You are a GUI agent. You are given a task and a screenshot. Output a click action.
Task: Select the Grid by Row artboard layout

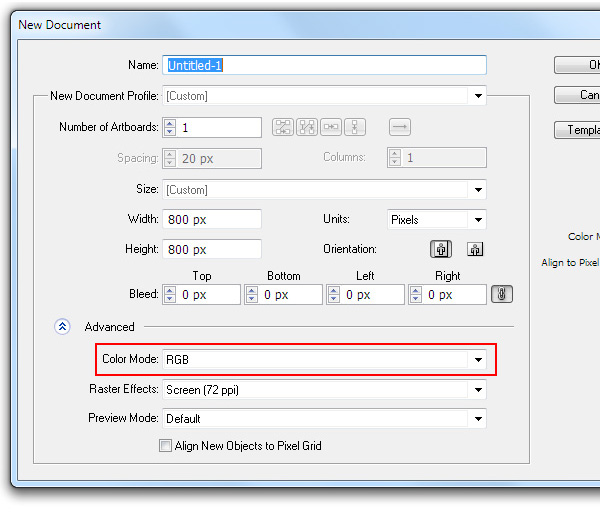point(284,128)
